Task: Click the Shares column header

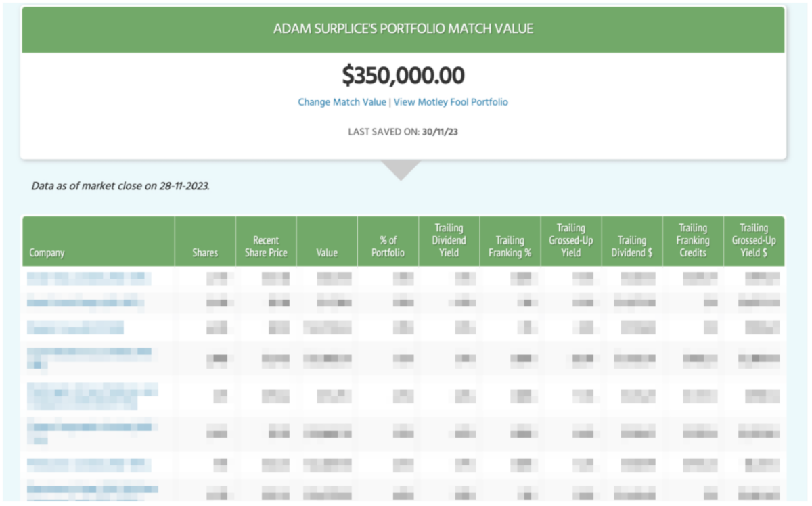Action: pyautogui.click(x=205, y=253)
